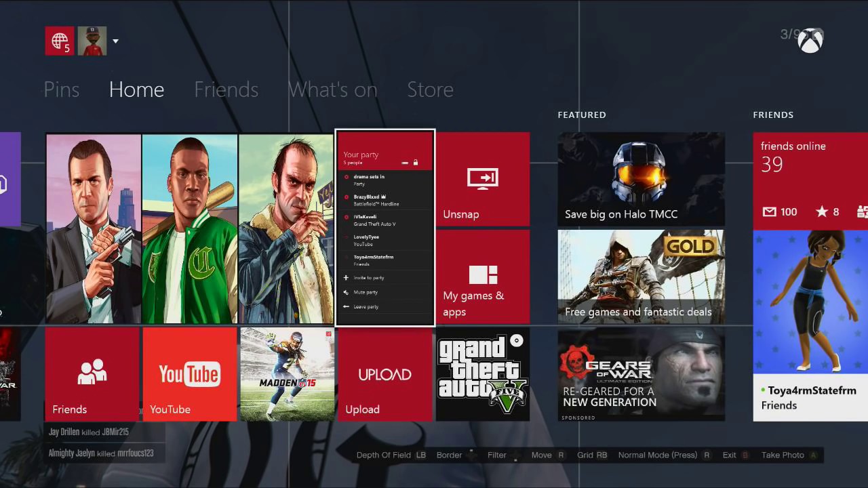The image size is (868, 488).
Task: Switch to the Store tab
Action: coord(430,89)
